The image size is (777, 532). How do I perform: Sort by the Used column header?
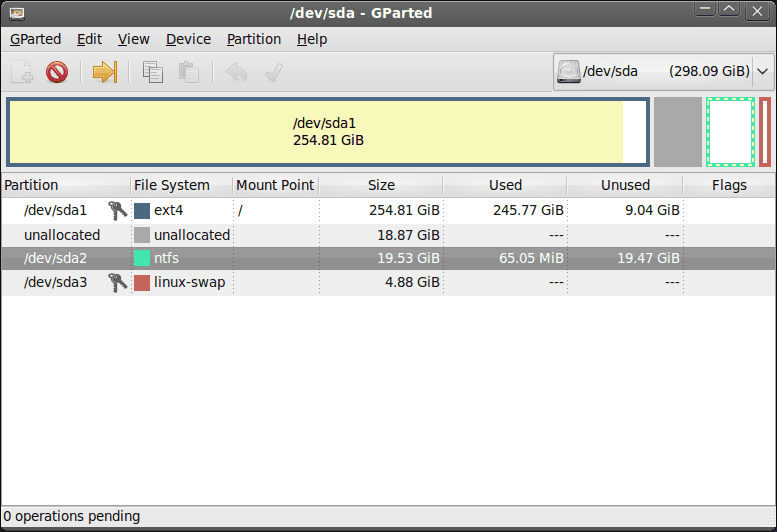click(505, 185)
